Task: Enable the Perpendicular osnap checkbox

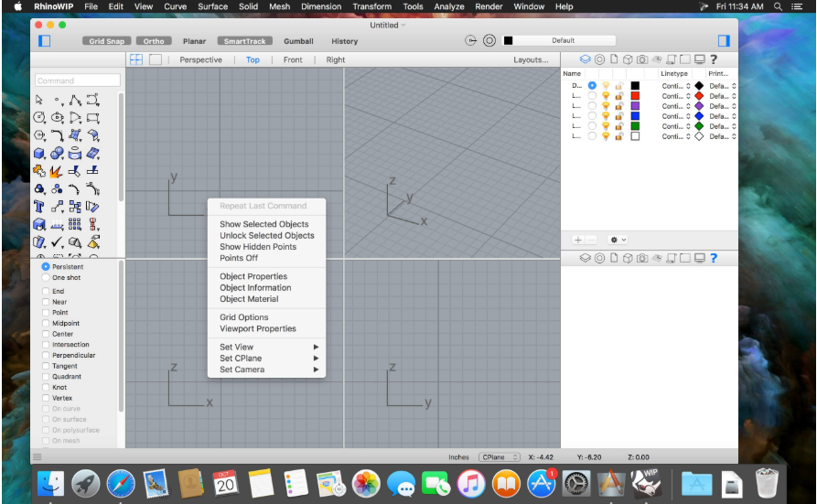Action: point(46,355)
